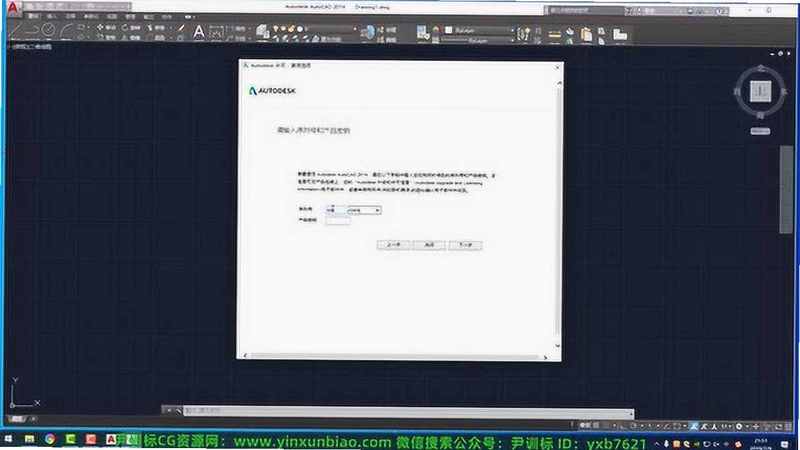
Task: Open the first ribbon tab (默认)
Action: [x=33, y=17]
